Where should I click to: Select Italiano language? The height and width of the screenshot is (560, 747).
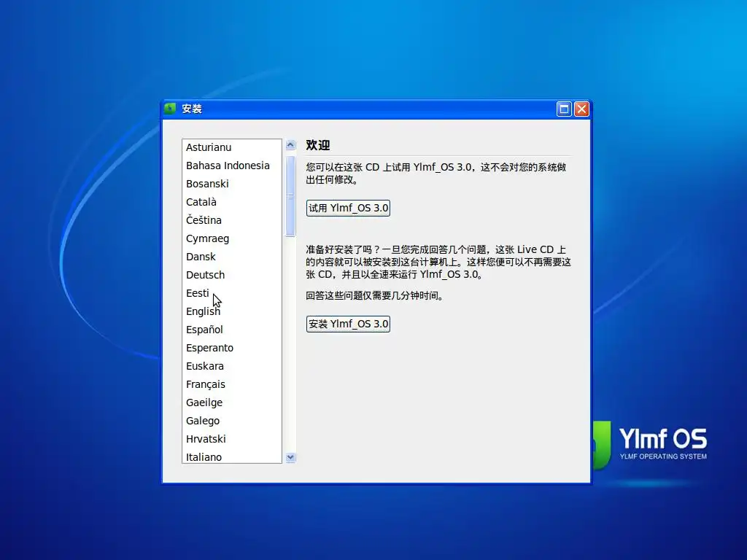[x=231, y=456]
